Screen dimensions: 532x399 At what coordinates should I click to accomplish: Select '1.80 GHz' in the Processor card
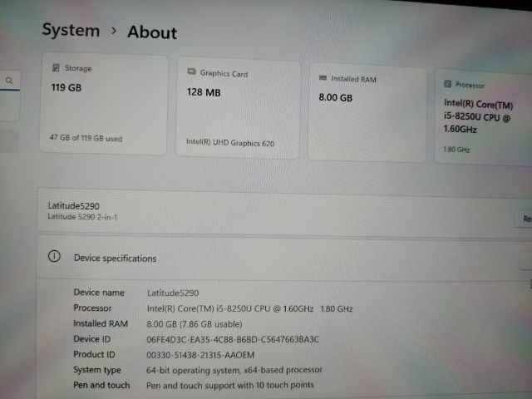(x=456, y=150)
